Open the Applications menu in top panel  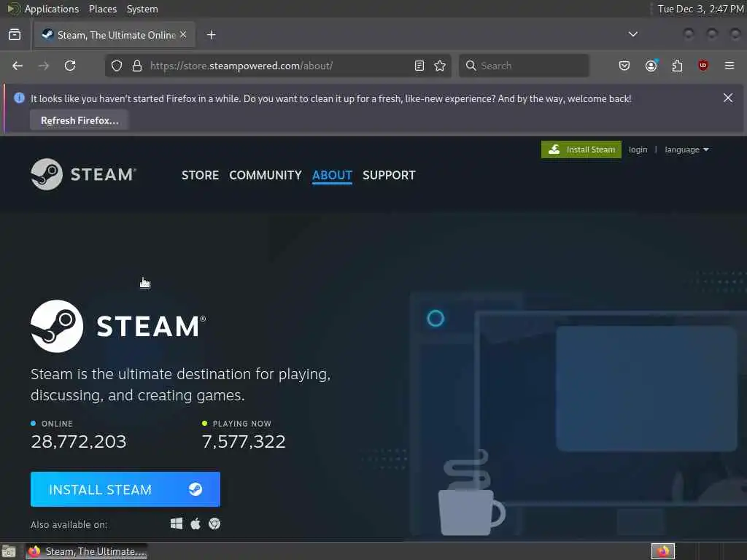point(52,9)
